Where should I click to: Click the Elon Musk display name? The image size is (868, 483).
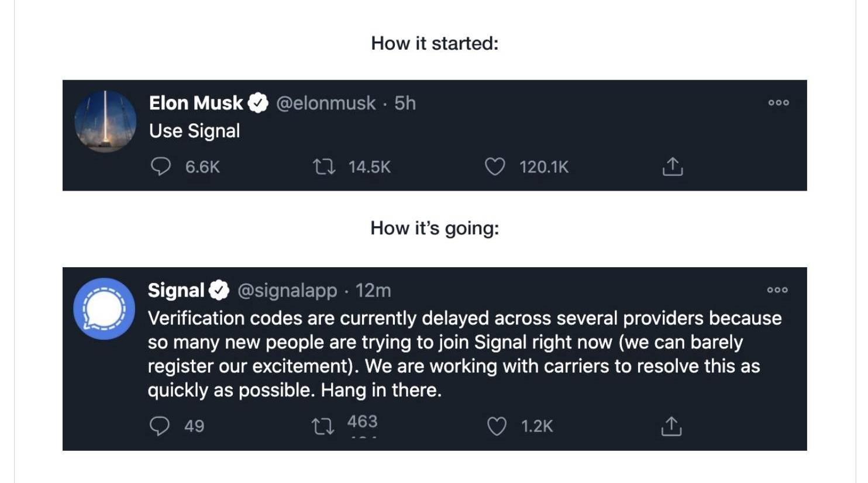[196, 103]
